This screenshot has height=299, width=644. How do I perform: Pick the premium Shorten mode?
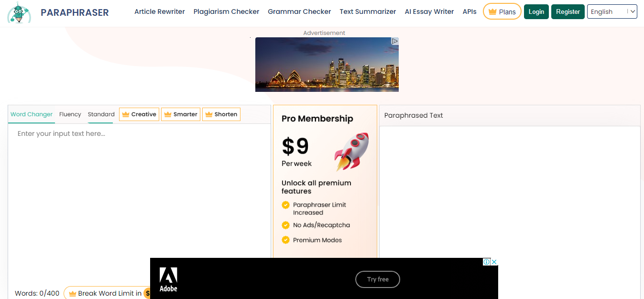(221, 114)
